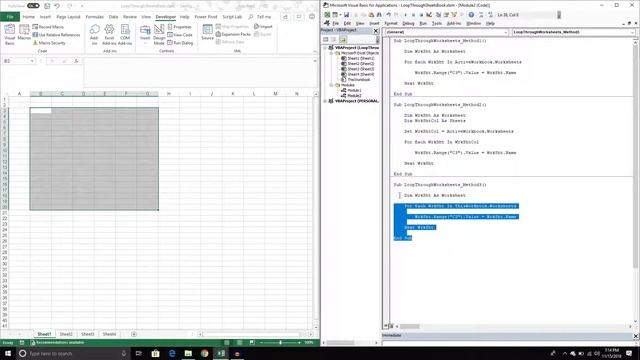This screenshot has width=640, height=360.
Task: Switch to the Home ribbon tab
Action: [29, 17]
